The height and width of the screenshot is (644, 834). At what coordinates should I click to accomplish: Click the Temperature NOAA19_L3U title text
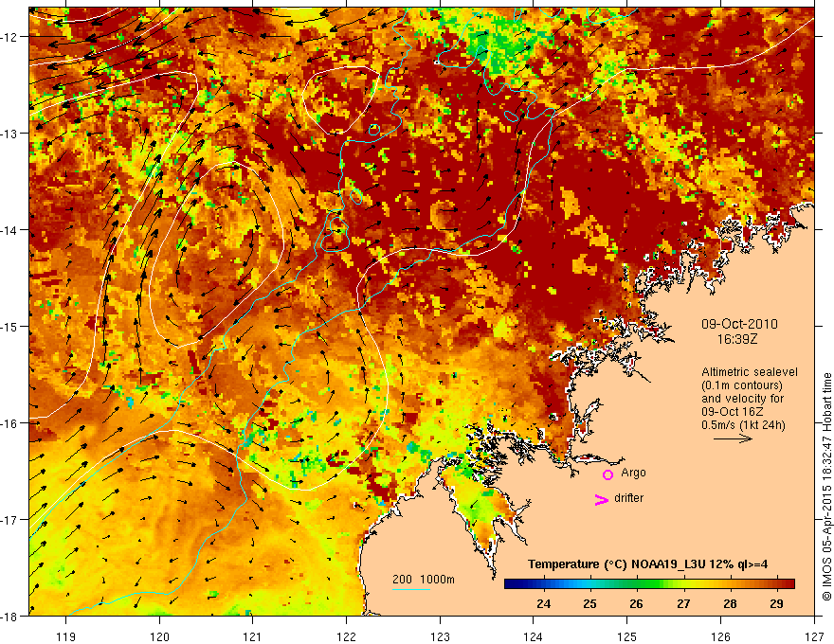click(648, 564)
